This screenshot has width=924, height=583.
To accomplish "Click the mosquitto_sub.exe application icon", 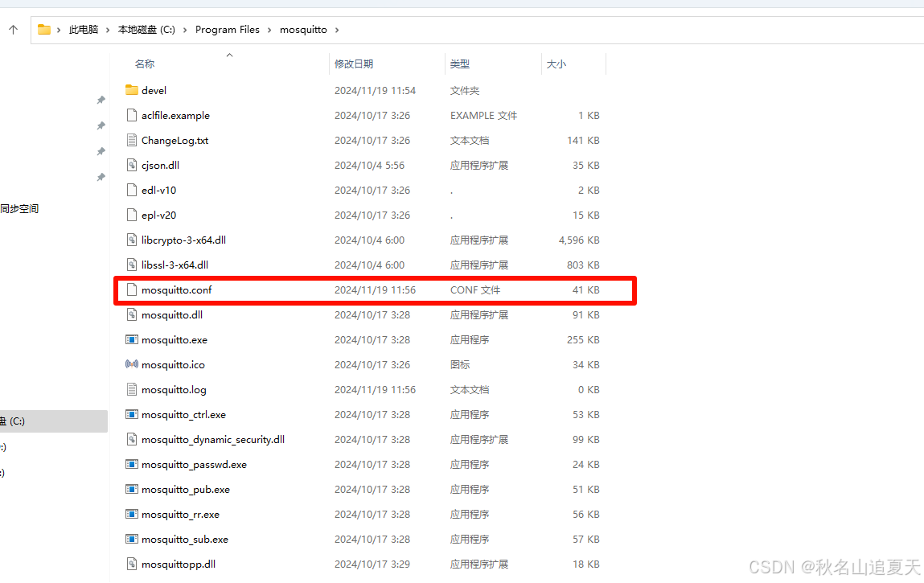I will (x=132, y=540).
